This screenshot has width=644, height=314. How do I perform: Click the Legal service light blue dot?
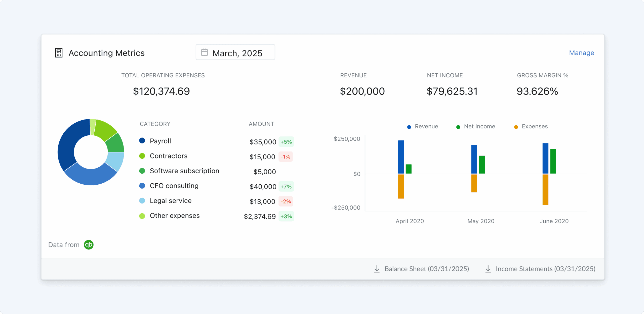pyautogui.click(x=142, y=201)
